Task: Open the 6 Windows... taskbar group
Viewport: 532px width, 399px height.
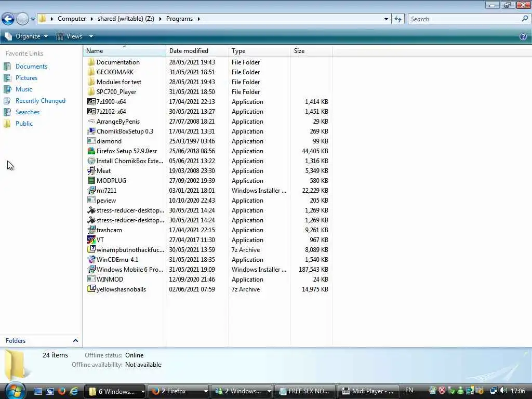Action: click(115, 391)
